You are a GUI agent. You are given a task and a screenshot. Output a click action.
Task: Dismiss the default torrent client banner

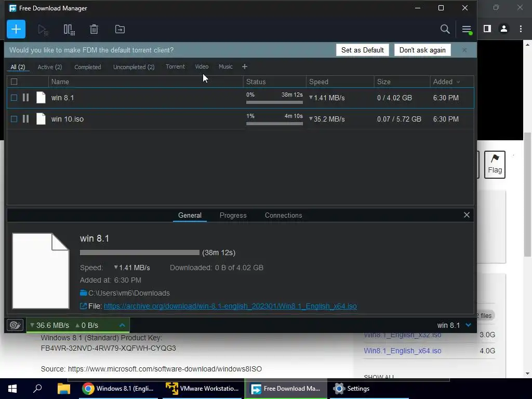pyautogui.click(x=464, y=50)
